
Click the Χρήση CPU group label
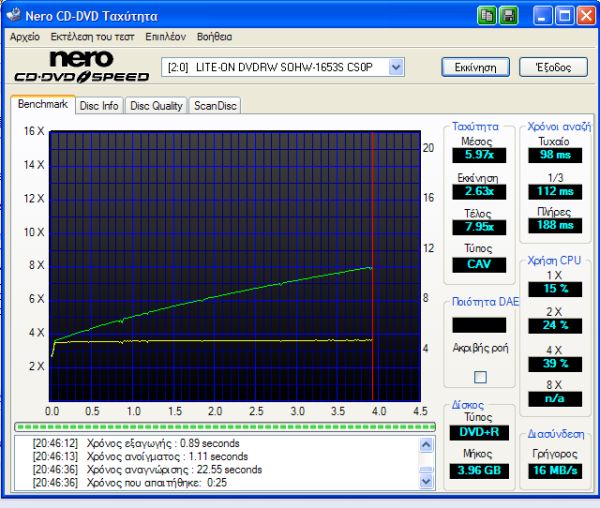554,261
